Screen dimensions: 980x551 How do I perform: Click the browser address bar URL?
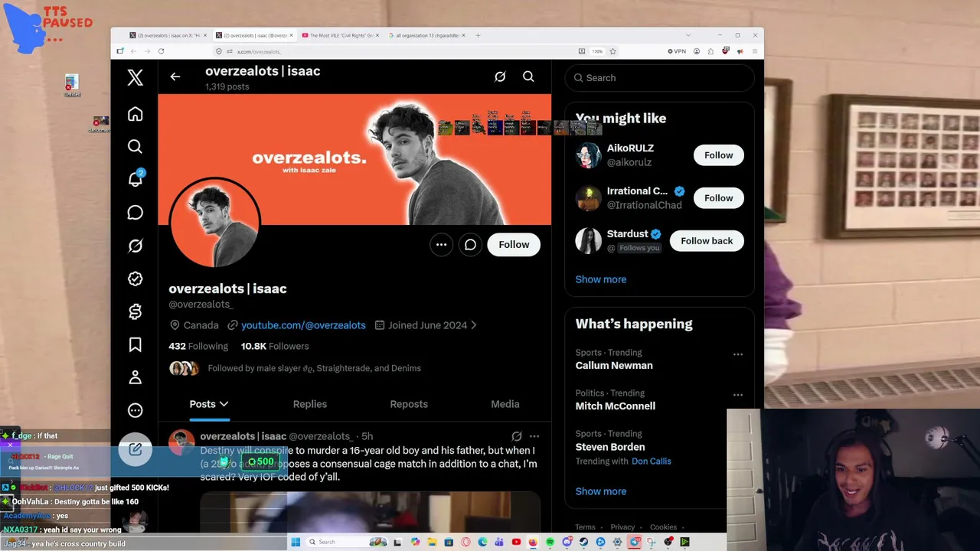(x=259, y=51)
